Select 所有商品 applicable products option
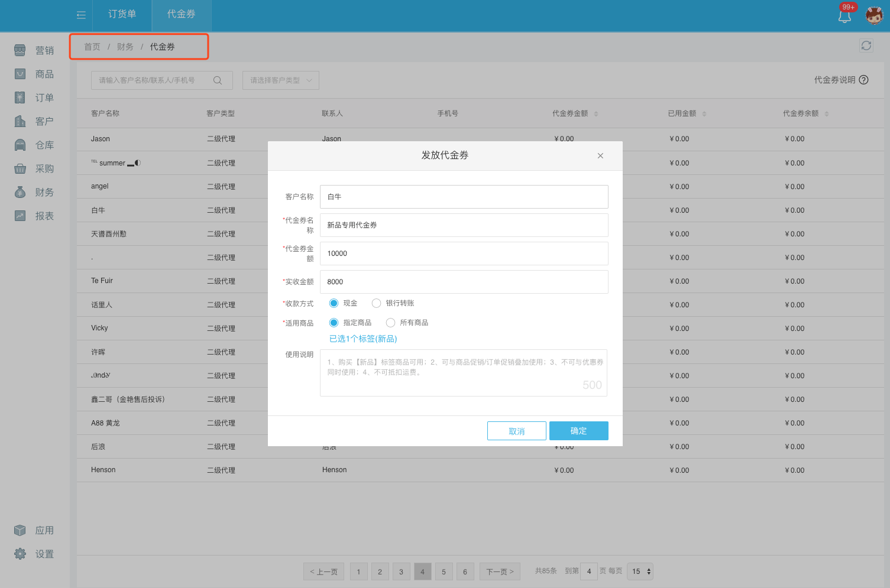The height and width of the screenshot is (588, 890). click(x=390, y=323)
